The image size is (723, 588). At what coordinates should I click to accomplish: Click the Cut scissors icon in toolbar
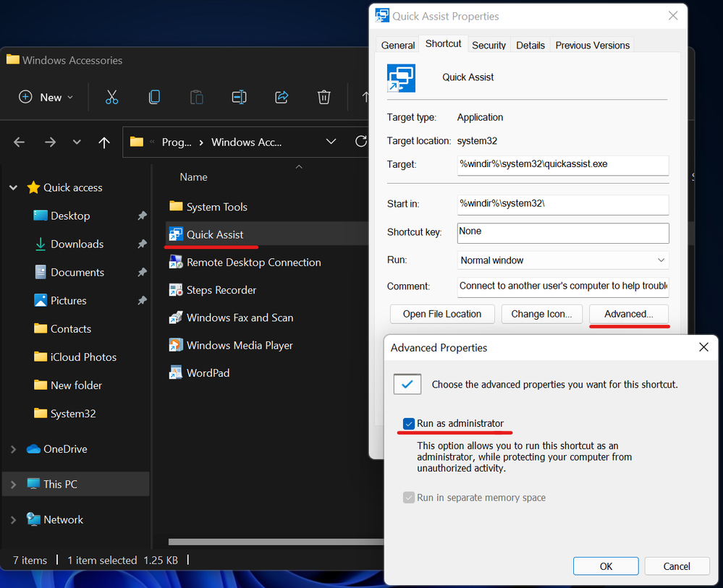pos(111,97)
